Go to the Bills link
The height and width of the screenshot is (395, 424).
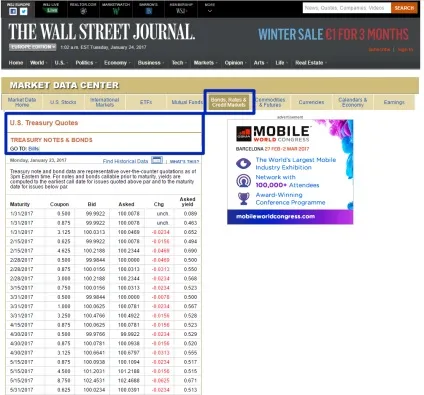[34, 149]
